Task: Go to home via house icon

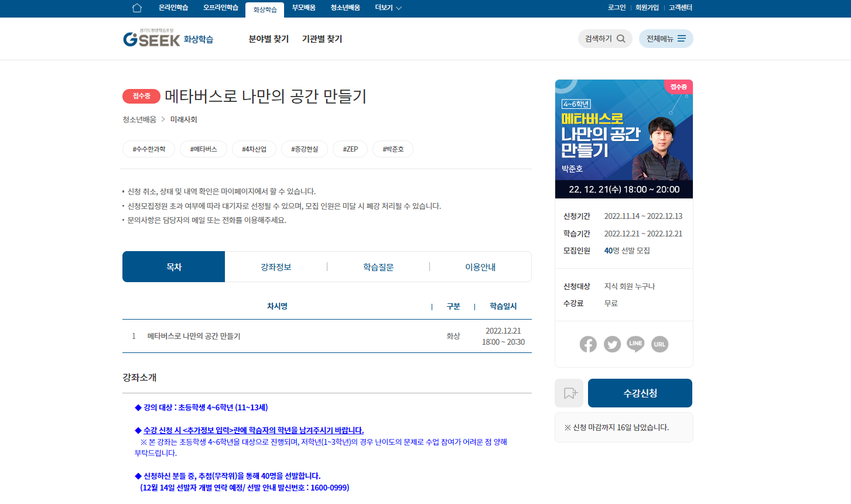Action: [x=137, y=8]
